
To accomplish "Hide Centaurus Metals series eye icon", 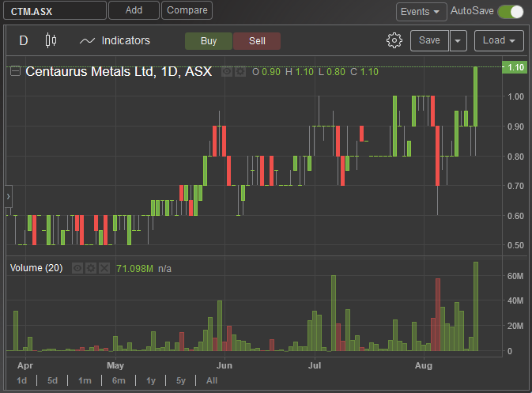I will click(x=227, y=72).
